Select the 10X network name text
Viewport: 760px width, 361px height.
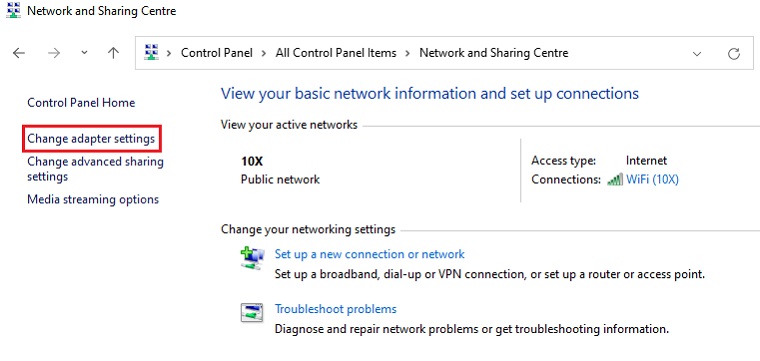[x=252, y=161]
